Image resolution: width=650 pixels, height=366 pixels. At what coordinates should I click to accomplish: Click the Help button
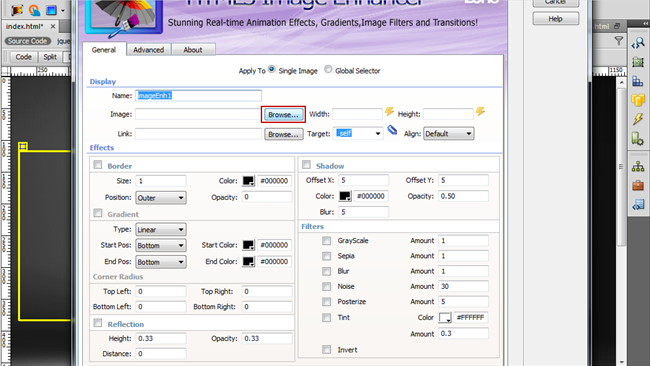pyautogui.click(x=555, y=19)
